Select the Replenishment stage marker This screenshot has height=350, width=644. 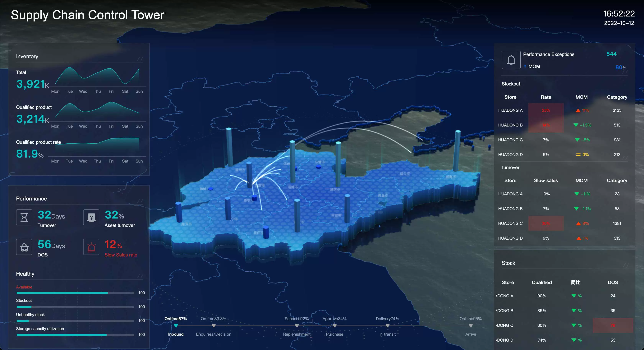tap(297, 325)
